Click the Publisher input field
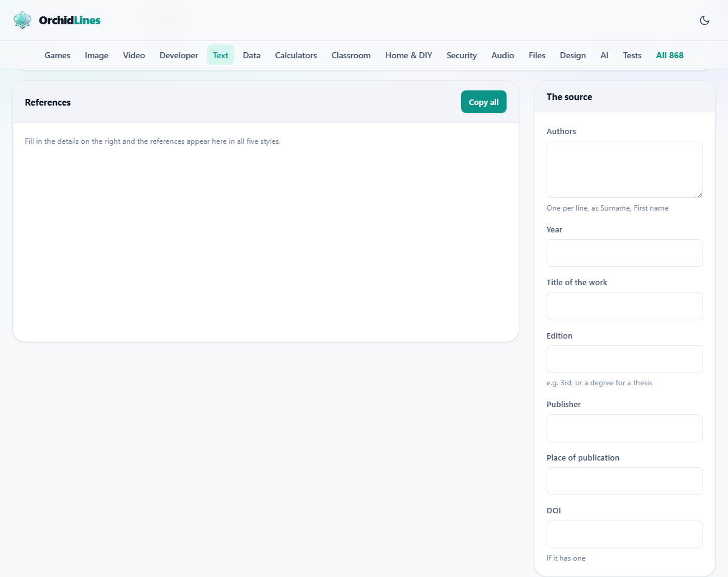 tap(625, 428)
